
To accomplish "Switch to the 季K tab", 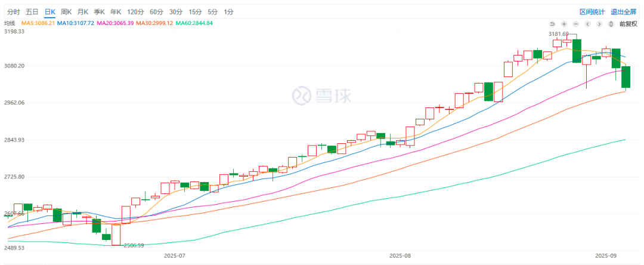I will tap(99, 12).
